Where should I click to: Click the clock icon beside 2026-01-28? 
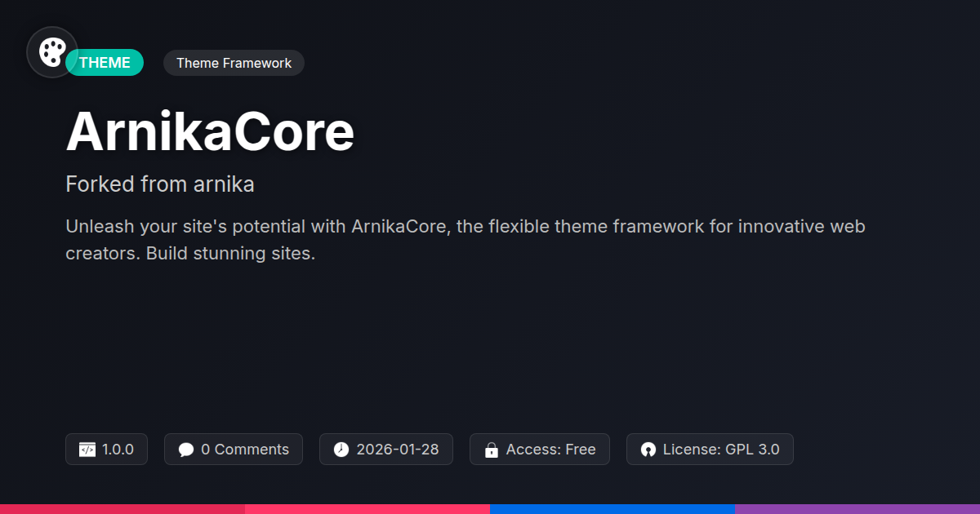point(341,450)
